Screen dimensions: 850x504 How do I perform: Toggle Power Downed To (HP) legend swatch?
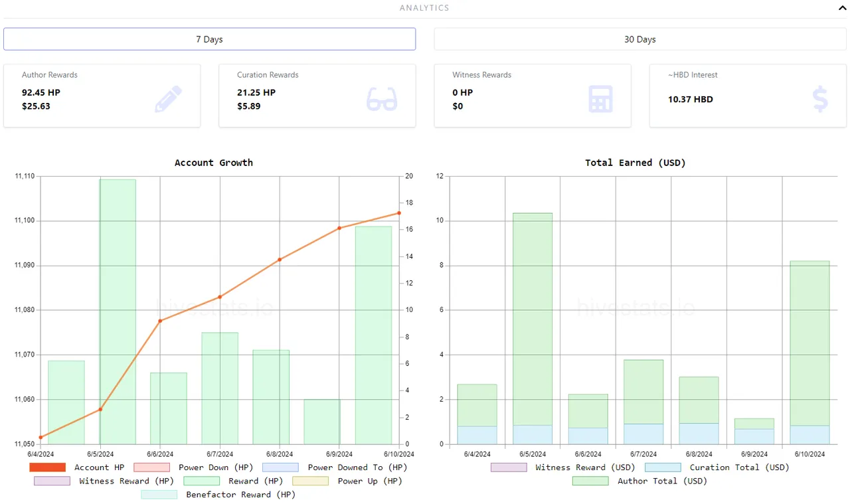pos(280,467)
